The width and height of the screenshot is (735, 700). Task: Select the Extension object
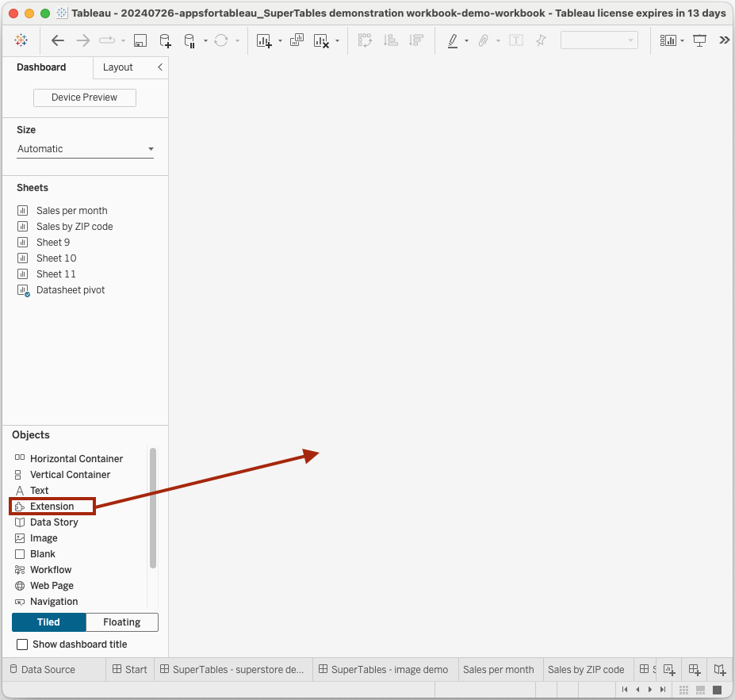52,506
